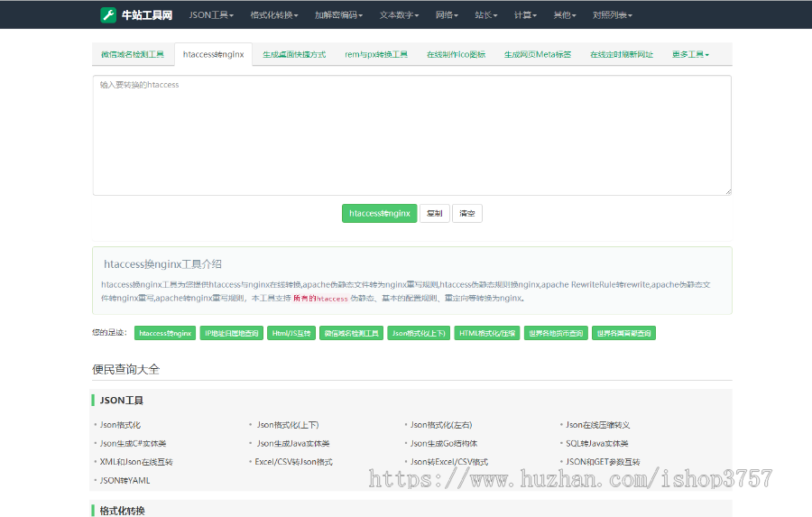Viewport: 812px width, 517px height.
Task: Open the SQL转Java实体类 link
Action: [x=597, y=443]
